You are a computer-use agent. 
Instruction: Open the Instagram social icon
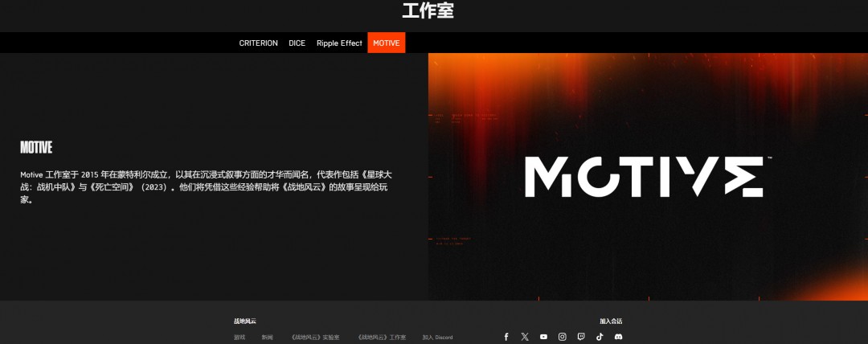563,337
